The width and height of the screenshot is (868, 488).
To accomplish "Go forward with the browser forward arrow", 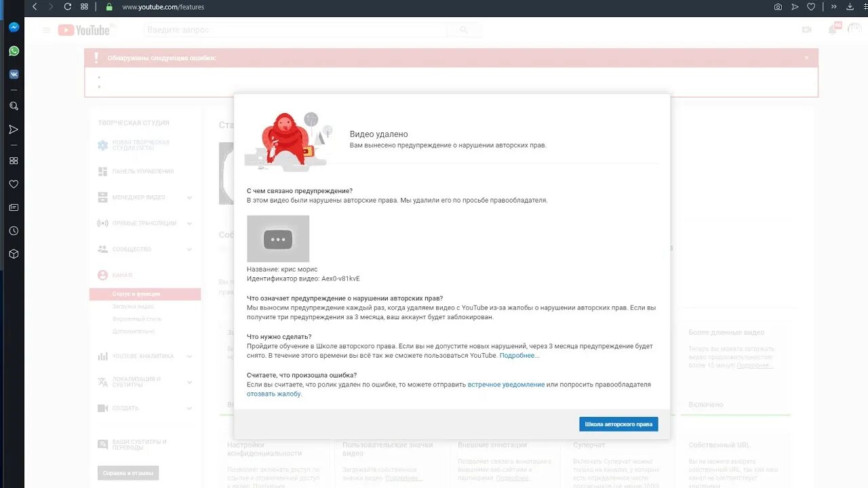I will [x=51, y=7].
